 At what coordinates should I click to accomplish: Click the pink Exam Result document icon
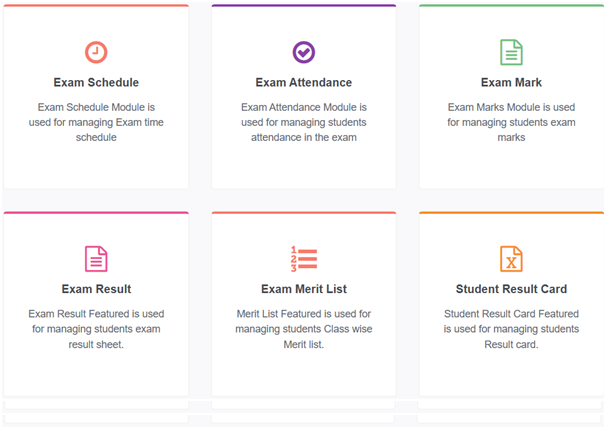pyautogui.click(x=96, y=259)
